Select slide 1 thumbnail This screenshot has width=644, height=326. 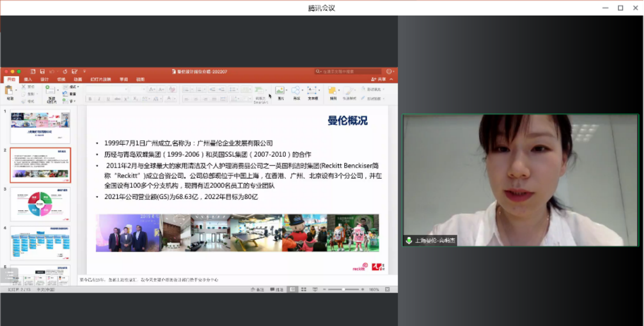coord(40,126)
